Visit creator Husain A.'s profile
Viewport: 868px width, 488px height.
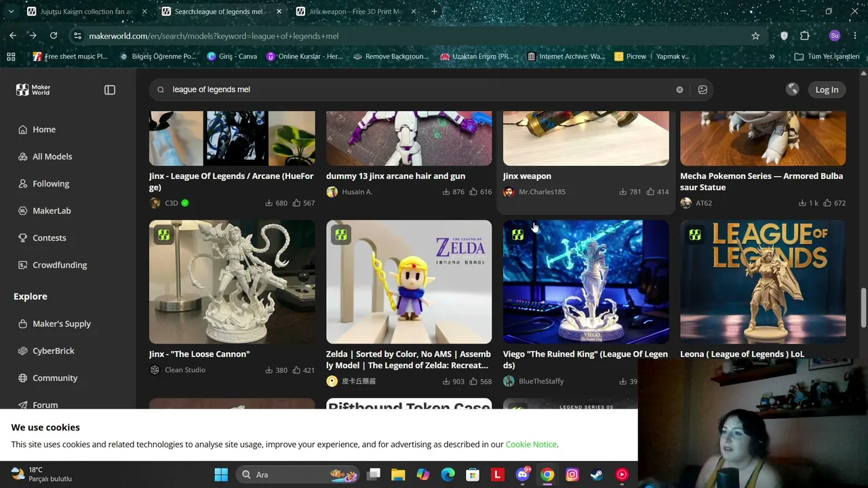pos(357,192)
